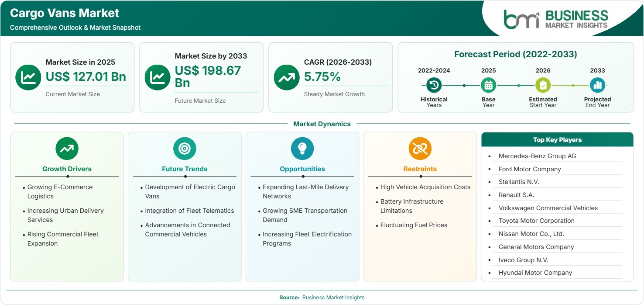644x305 pixels.
Task: Click the Market Dynamics section title
Action: (x=322, y=124)
